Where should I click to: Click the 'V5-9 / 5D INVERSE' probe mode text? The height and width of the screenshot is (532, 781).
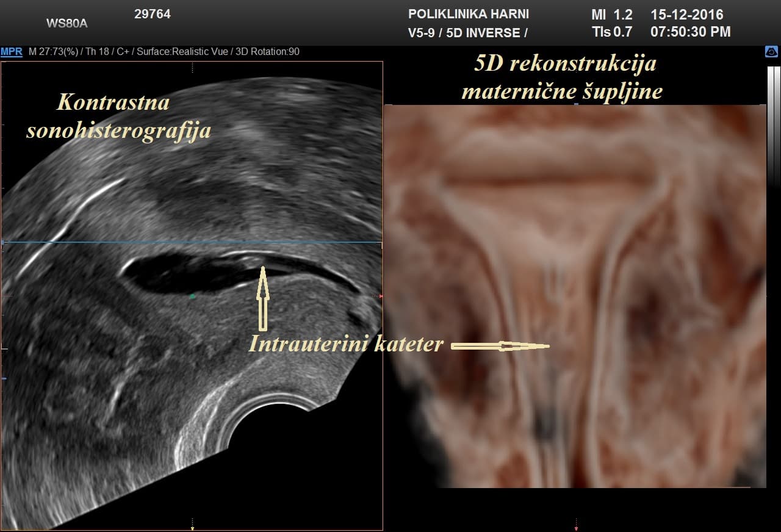pyautogui.click(x=467, y=33)
